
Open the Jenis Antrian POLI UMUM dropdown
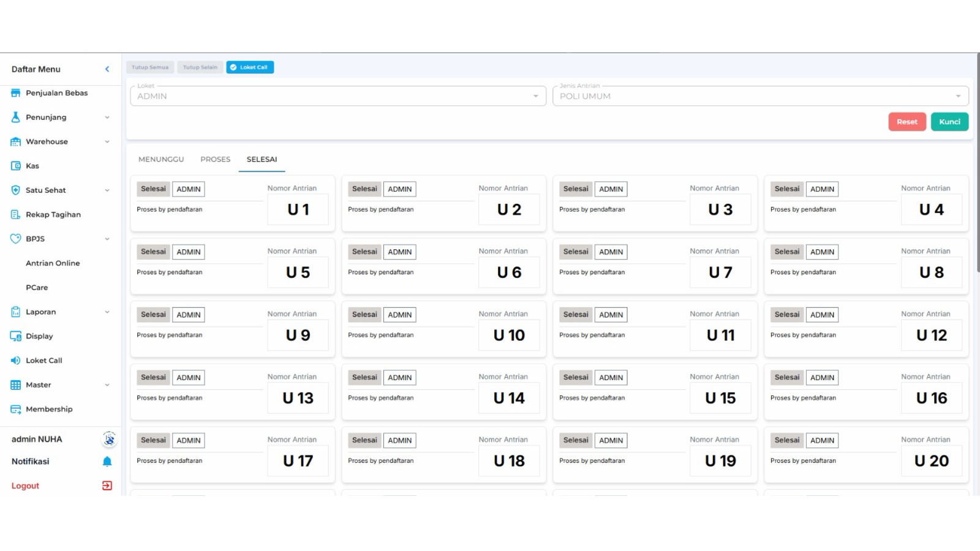pos(760,96)
